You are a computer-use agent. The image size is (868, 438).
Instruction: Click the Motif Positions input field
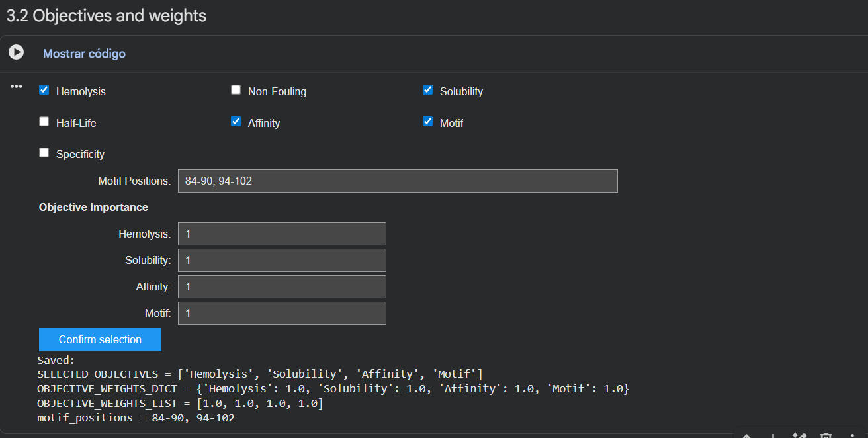[x=398, y=181]
